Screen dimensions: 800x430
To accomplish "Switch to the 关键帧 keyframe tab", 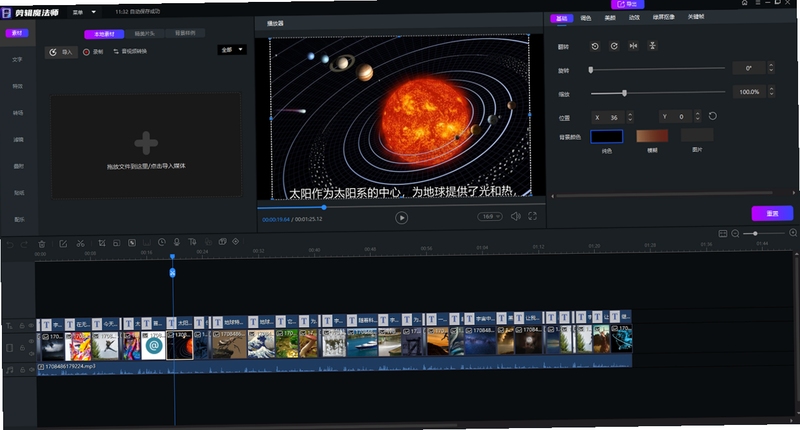I will (x=695, y=16).
